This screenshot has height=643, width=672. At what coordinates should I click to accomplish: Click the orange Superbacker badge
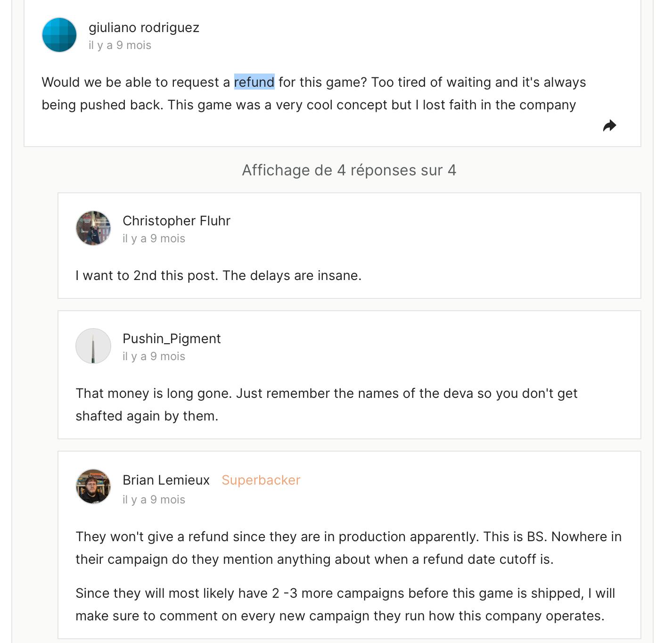(261, 480)
